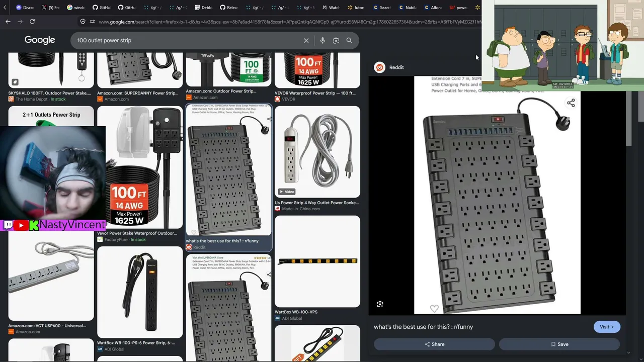
Task: Click 'Amazon.com: Outdoor Power Strip' title
Action: pos(221,91)
